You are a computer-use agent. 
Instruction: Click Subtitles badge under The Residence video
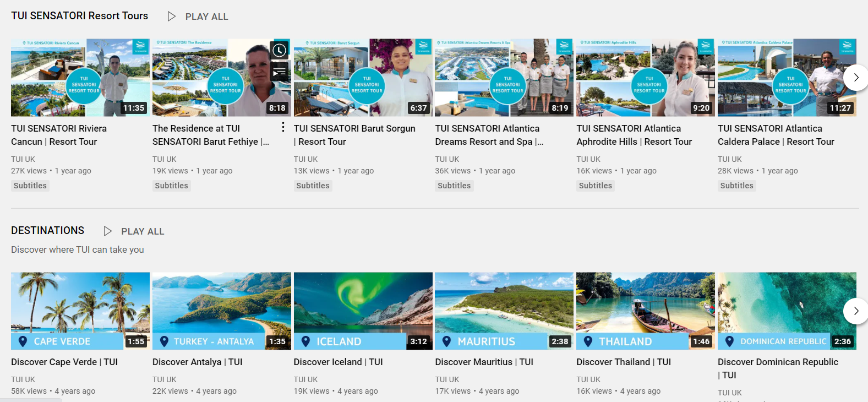(172, 186)
